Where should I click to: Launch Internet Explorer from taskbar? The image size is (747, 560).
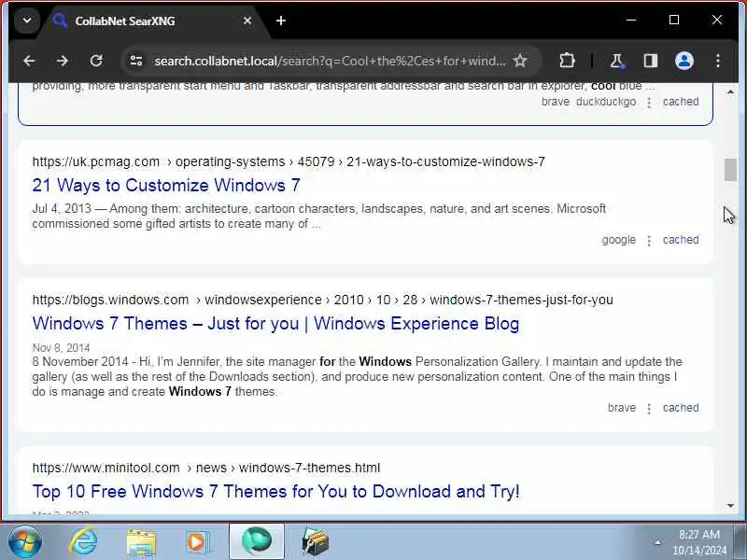click(83, 541)
